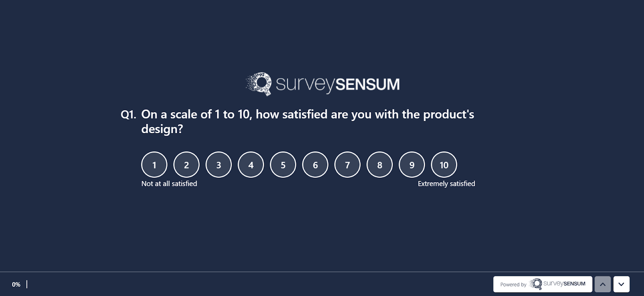Image resolution: width=644 pixels, height=296 pixels.
Task: Pick rating 4 on the scale
Action: [x=250, y=164]
